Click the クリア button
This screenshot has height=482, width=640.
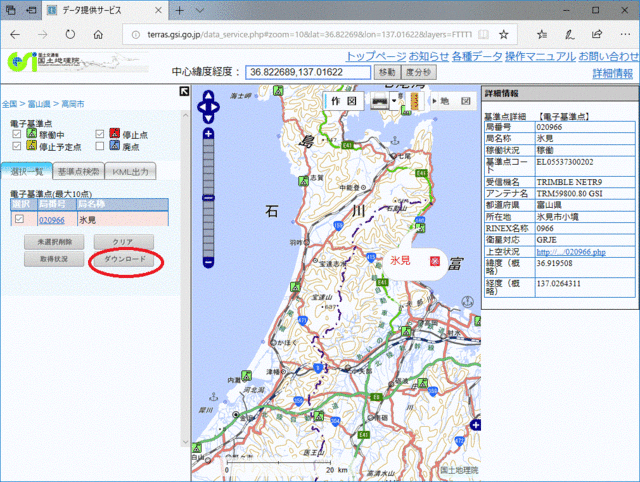(124, 242)
